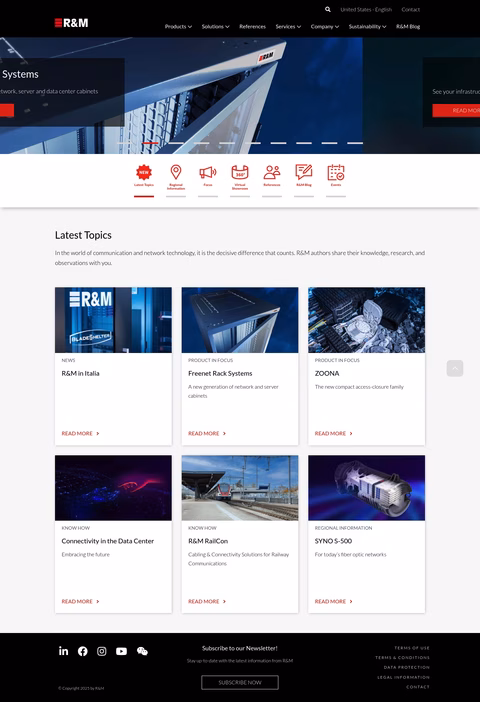Open Legal Information footer link
This screenshot has height=702, width=480.
pos(403,677)
